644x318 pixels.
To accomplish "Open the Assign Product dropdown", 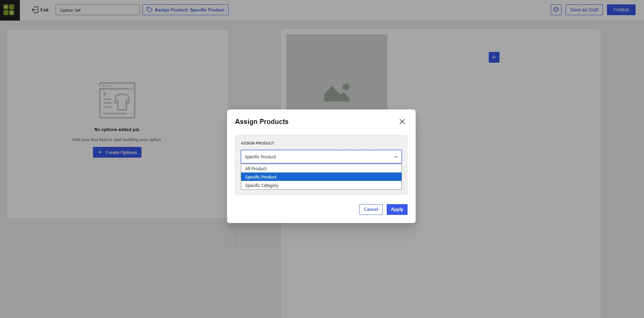I will tap(321, 157).
